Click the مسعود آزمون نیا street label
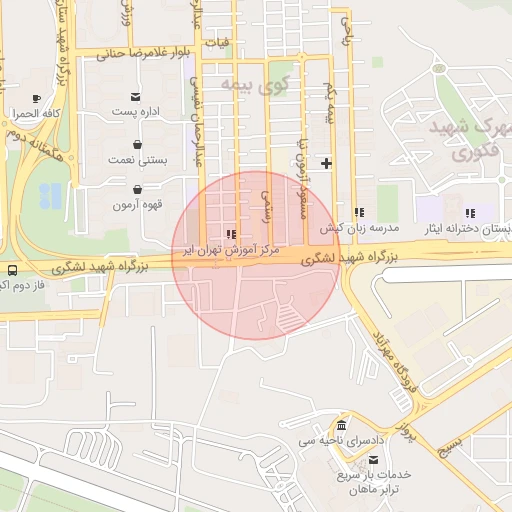Image resolution: width=512 pixels, height=512 pixels. point(303,179)
